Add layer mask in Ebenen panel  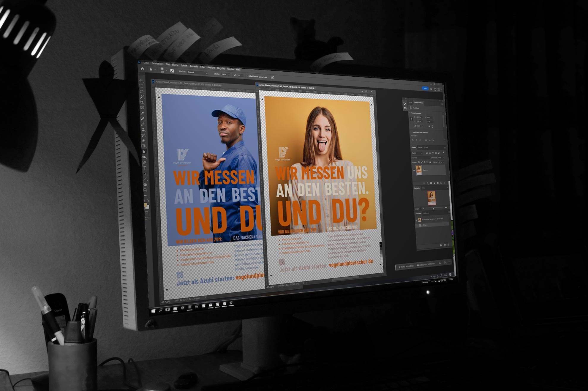coord(431,183)
